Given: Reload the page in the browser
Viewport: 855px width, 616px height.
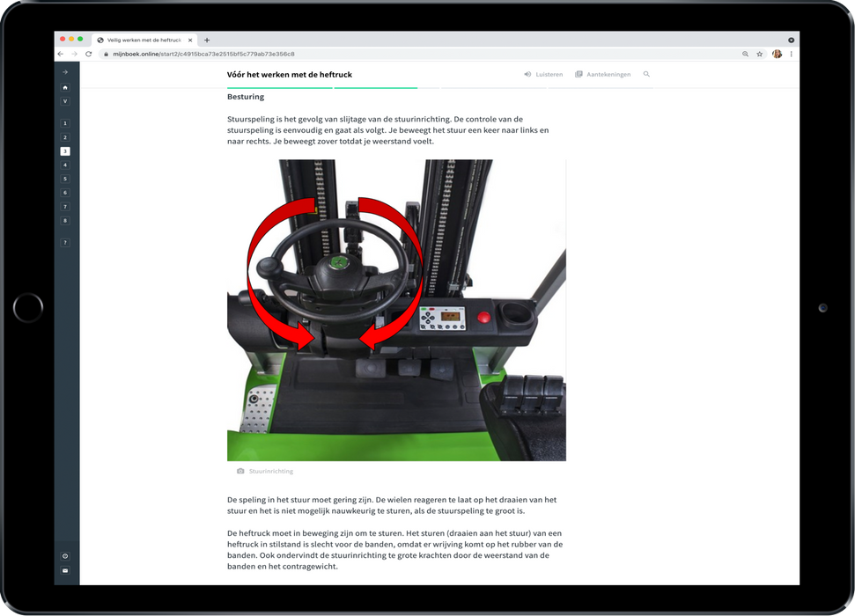Looking at the screenshot, I should [x=88, y=54].
